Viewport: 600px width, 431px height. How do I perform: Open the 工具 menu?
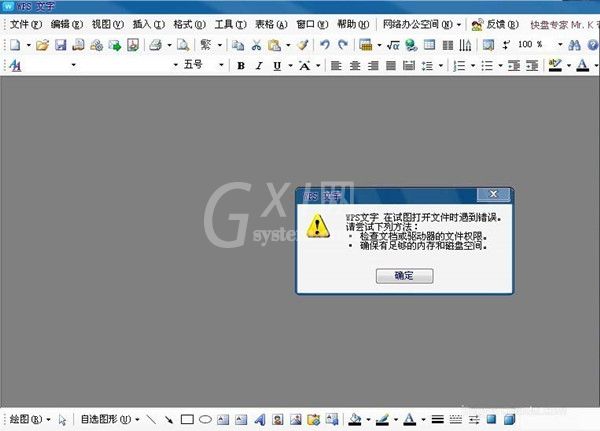pyautogui.click(x=230, y=24)
